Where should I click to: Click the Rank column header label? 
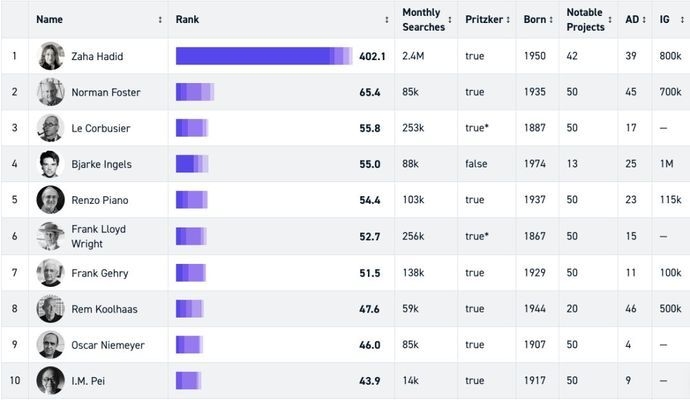187,20
